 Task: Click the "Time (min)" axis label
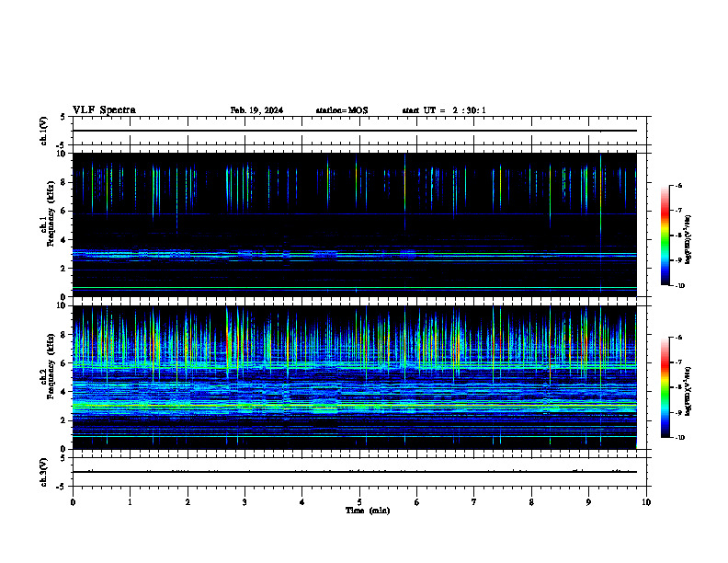(x=368, y=511)
